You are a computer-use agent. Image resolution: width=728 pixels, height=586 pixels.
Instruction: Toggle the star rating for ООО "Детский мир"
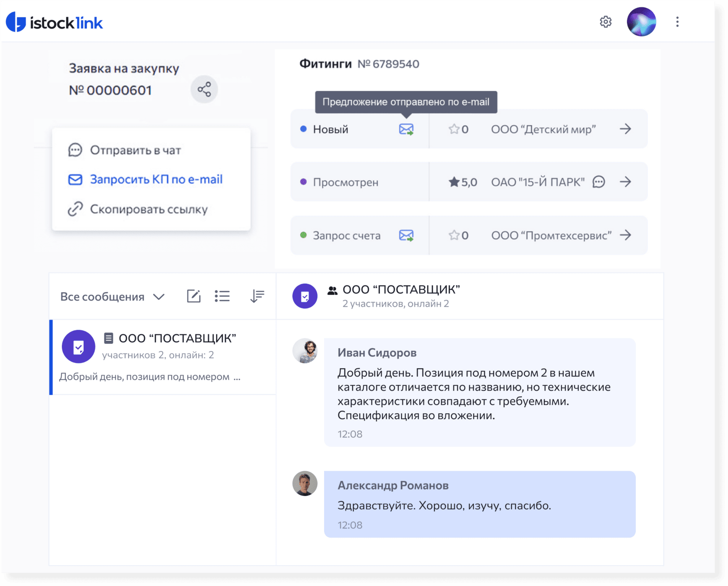pyautogui.click(x=454, y=129)
